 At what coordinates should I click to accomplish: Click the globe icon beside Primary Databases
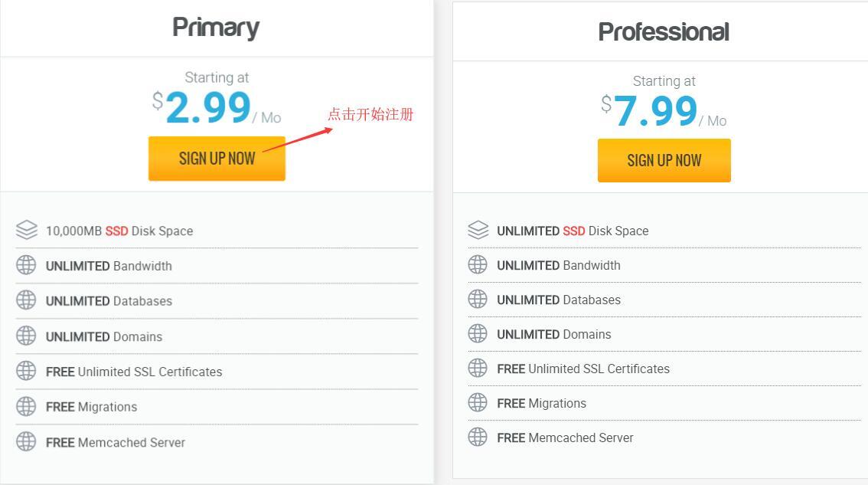[26, 300]
